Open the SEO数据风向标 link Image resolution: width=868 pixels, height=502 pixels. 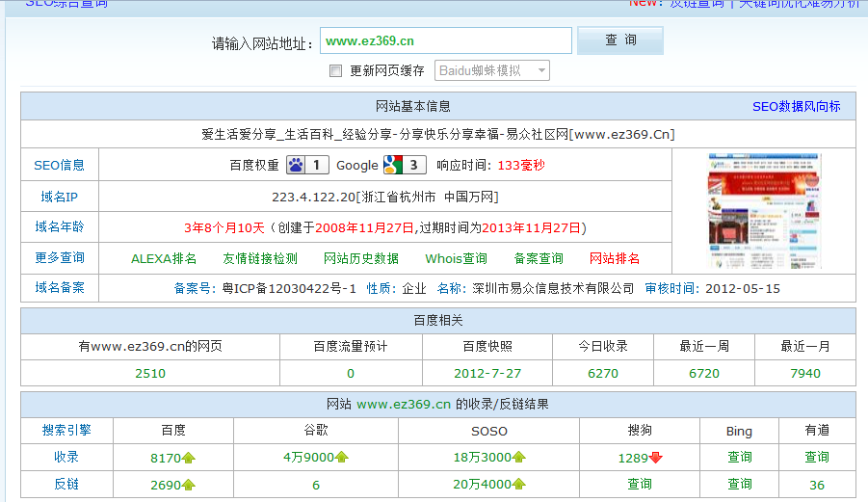pos(796,106)
